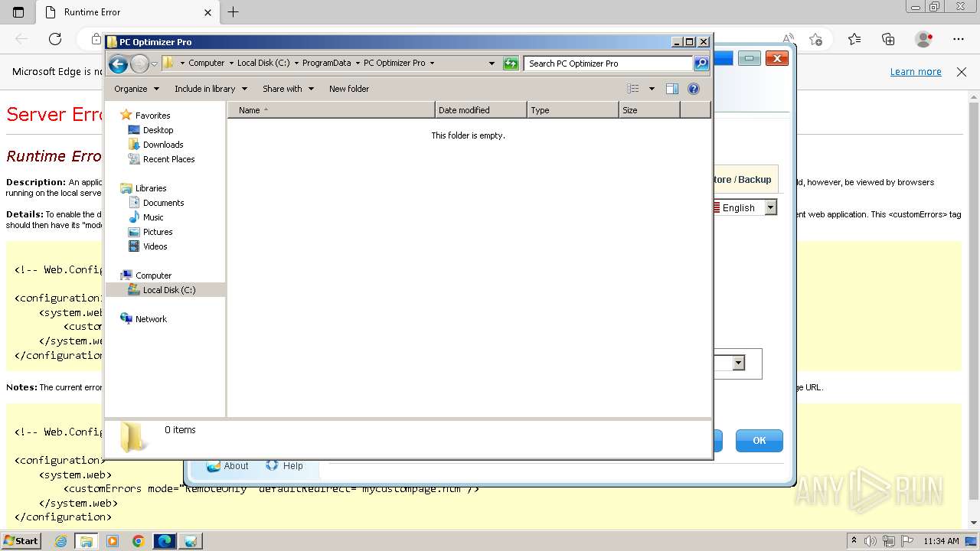Open Edge Settings and more menu
This screenshot has height=551, width=980.
959,39
